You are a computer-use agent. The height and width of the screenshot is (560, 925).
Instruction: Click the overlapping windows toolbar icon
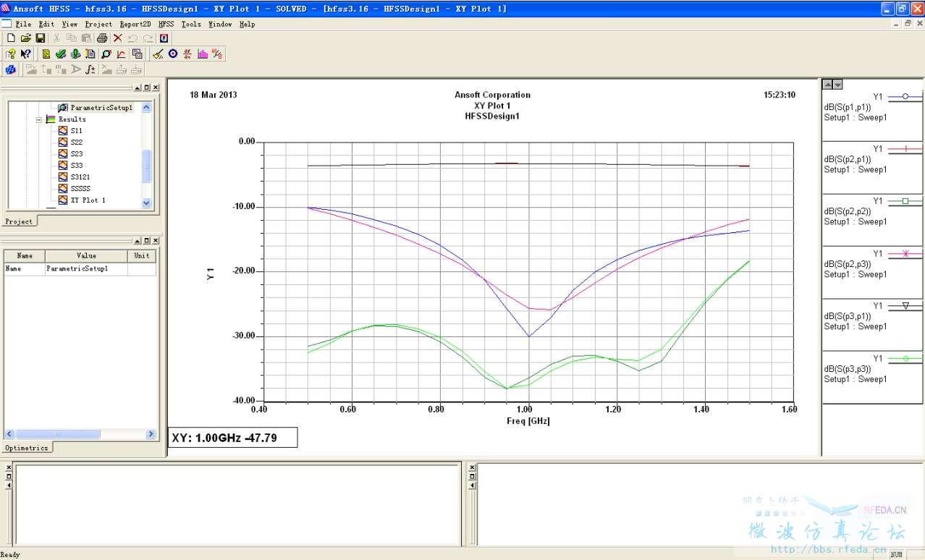coord(137,54)
